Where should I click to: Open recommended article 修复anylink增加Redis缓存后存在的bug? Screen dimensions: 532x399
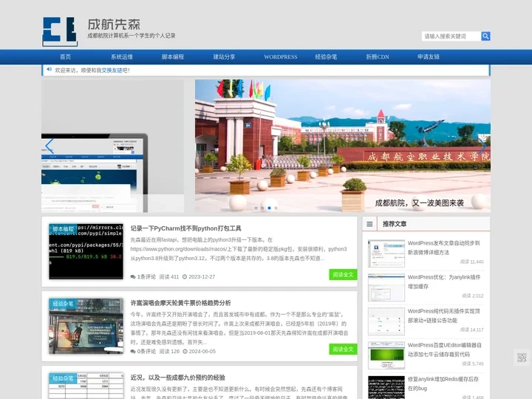pyautogui.click(x=443, y=383)
